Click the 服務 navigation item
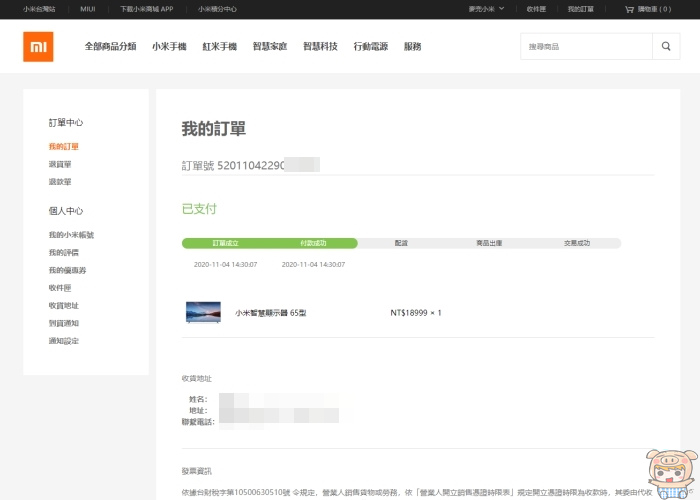700x500 pixels. coord(412,47)
